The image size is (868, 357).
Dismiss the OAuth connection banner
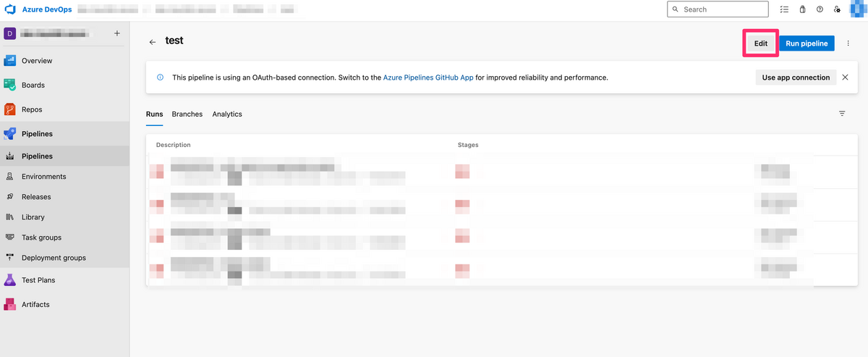845,77
